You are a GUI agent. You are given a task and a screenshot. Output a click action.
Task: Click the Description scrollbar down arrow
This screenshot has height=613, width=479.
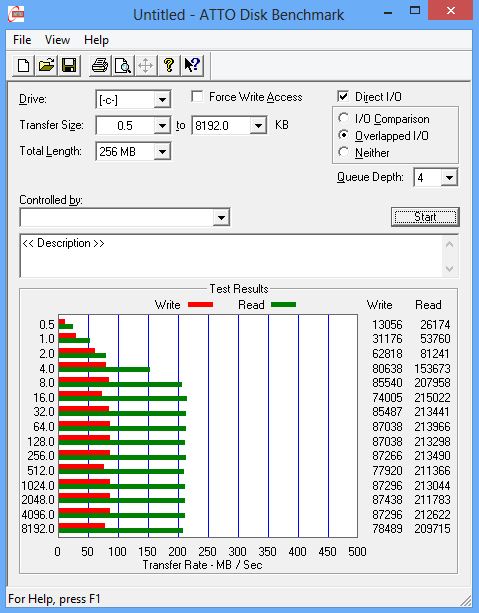coord(450,269)
